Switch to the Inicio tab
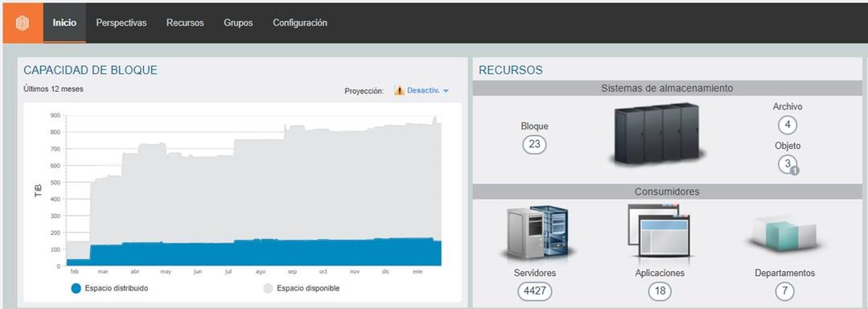Screen dimensions: 868x309 click(x=64, y=23)
